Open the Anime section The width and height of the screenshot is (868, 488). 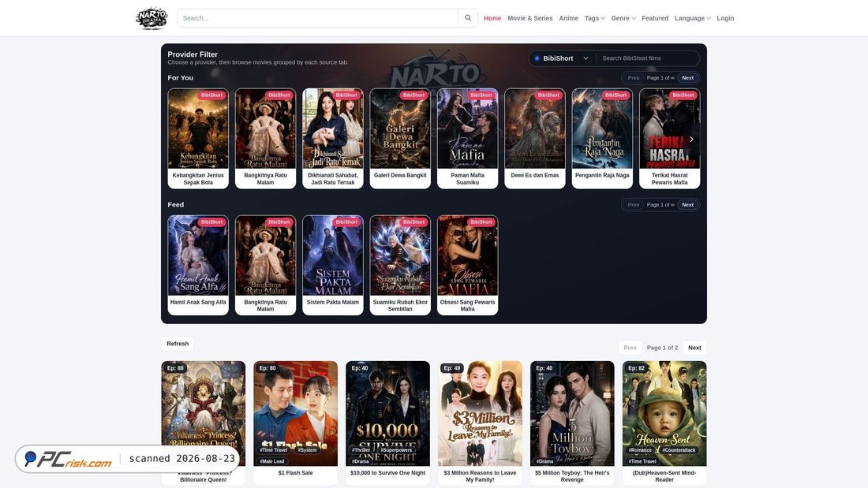click(568, 18)
